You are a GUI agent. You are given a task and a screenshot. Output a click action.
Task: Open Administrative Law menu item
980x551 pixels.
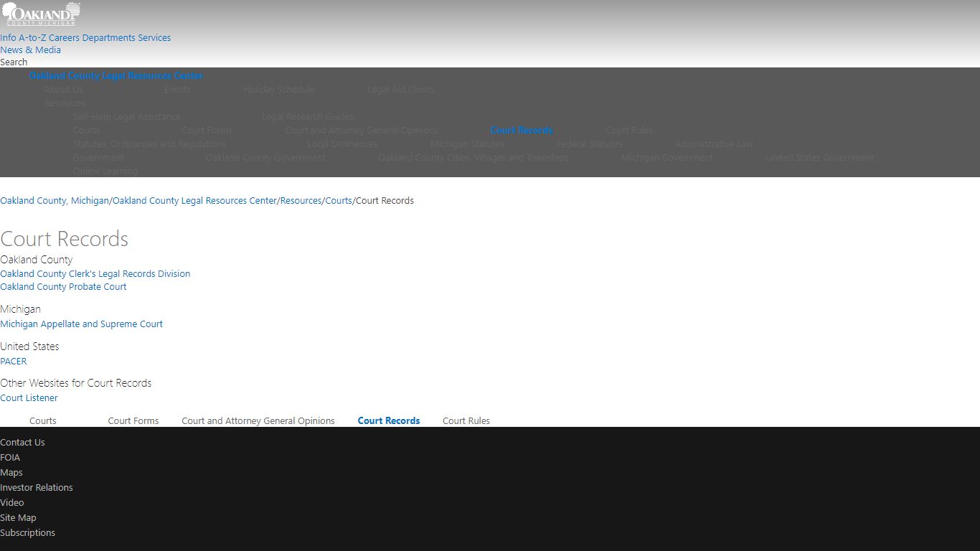714,144
